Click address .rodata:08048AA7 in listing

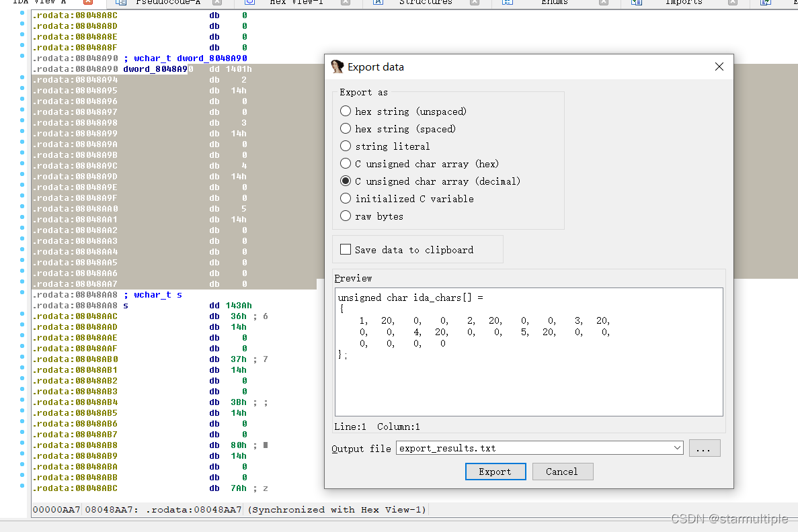tap(75, 284)
